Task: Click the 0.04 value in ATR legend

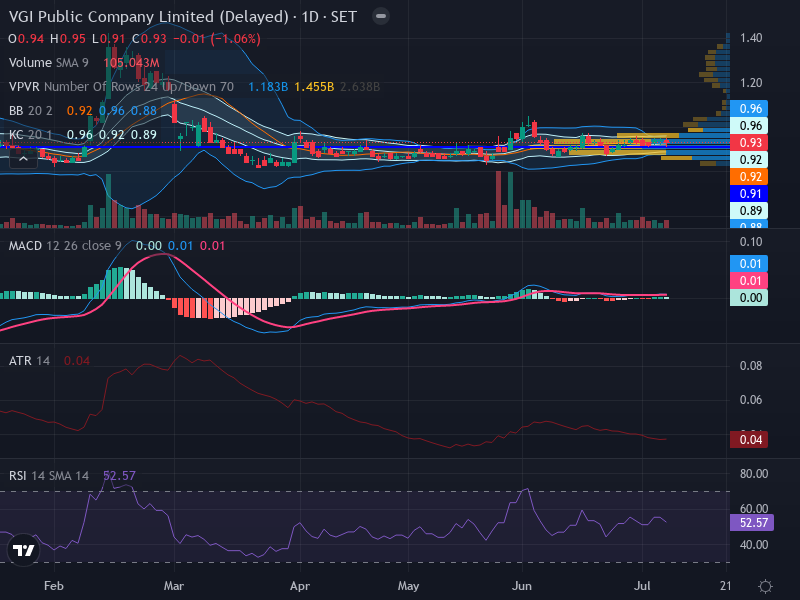Action: pyautogui.click(x=77, y=361)
